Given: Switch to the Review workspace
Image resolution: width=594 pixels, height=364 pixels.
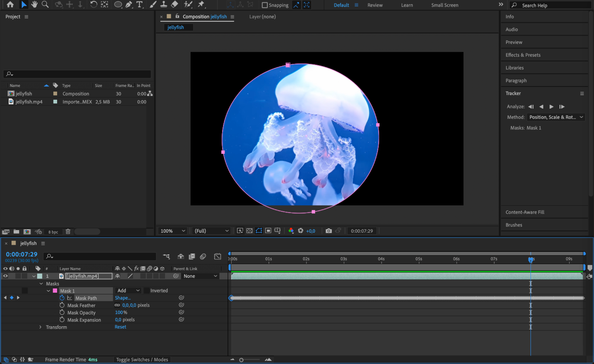Looking at the screenshot, I should 375,5.
